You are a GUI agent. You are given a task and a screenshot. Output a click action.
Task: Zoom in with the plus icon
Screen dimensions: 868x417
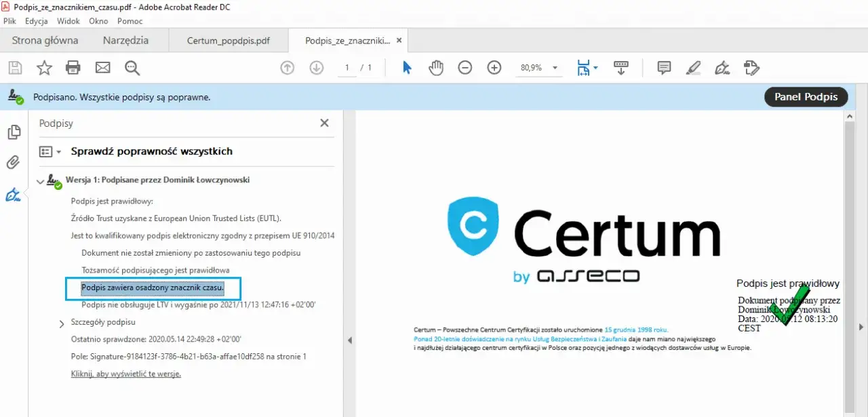click(494, 68)
